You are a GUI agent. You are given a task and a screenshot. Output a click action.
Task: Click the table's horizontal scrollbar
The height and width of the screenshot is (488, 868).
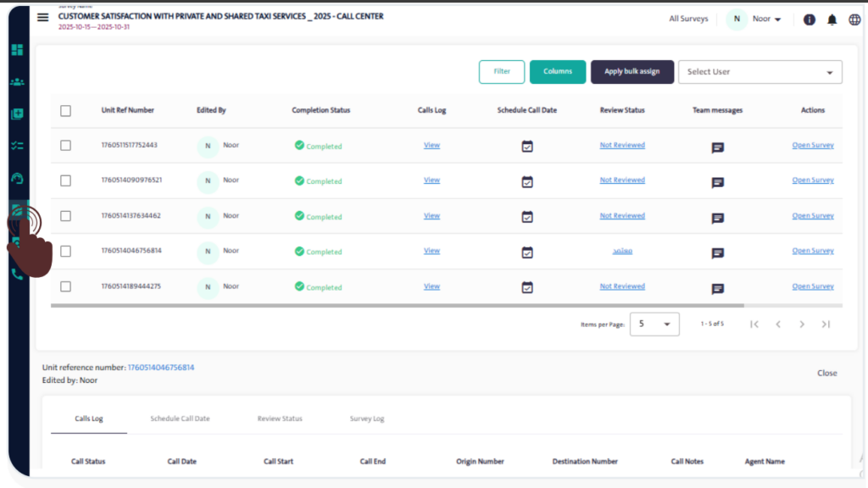tap(397, 305)
